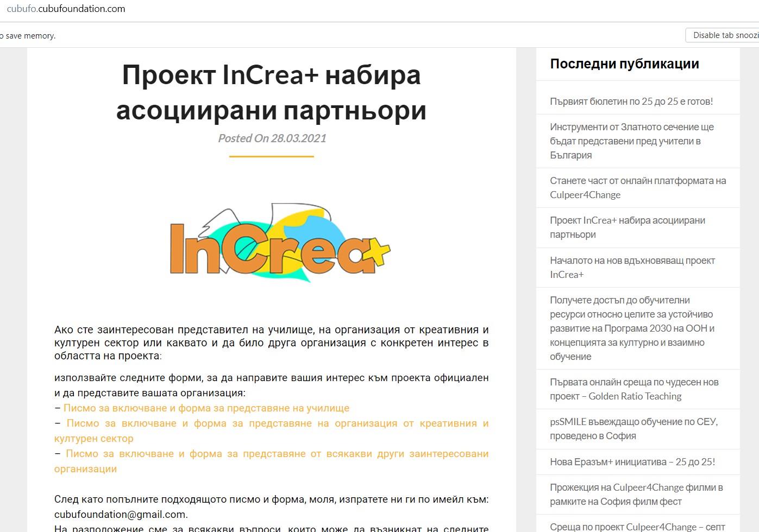The width and height of the screenshot is (759, 532).
Task: Click the 'Последни публикации' sidebar heading
Action: click(624, 64)
